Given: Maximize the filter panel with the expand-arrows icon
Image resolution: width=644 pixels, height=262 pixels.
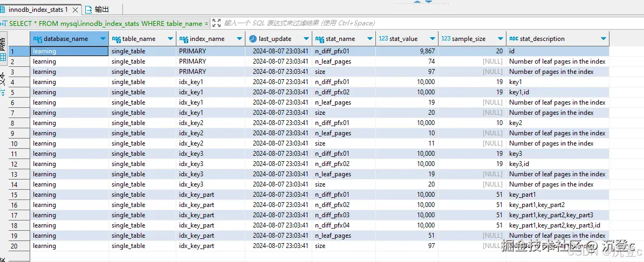Looking at the screenshot, I should tap(216, 23).
